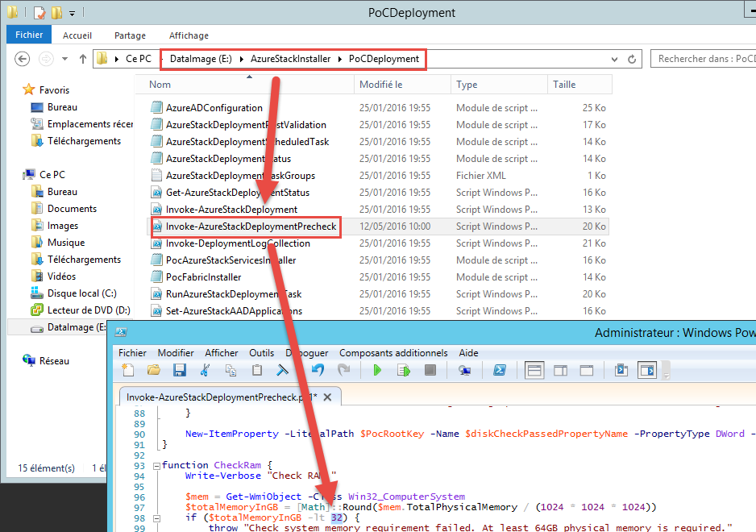The height and width of the screenshot is (532, 756).
Task: Select the Invoke-AzureStackDeployment script file
Action: 231,210
